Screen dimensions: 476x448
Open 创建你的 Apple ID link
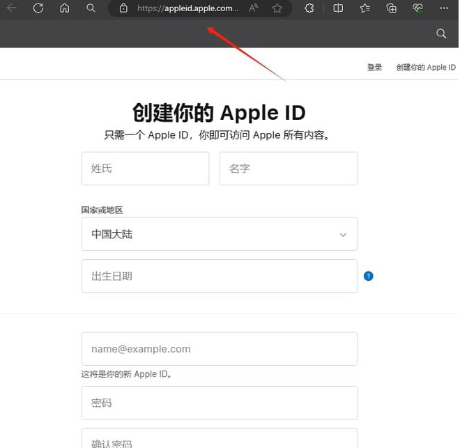pyautogui.click(x=426, y=67)
